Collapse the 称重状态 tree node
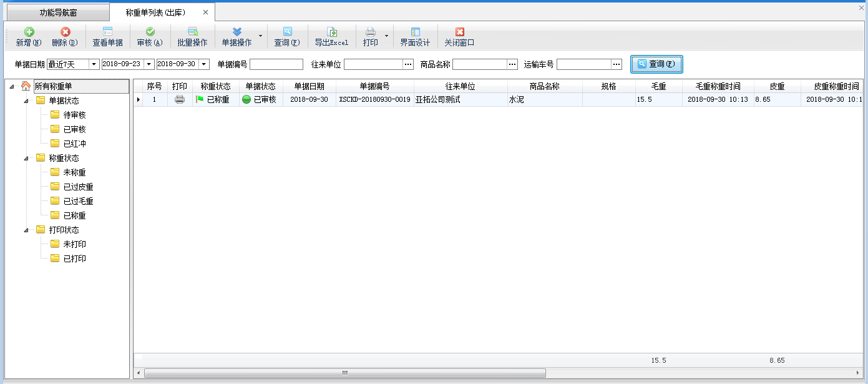The width and height of the screenshot is (868, 384). pos(26,159)
